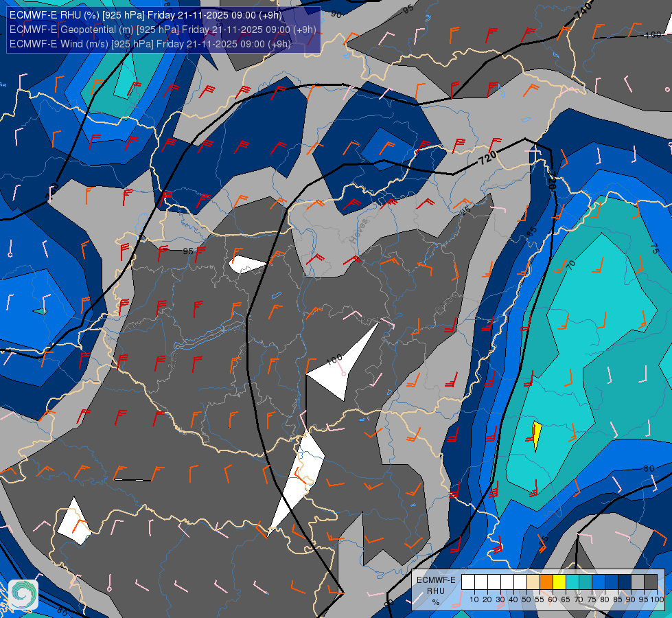The image size is (672, 618).
Task: Click the RHU label inside the legend
Action: [436, 591]
